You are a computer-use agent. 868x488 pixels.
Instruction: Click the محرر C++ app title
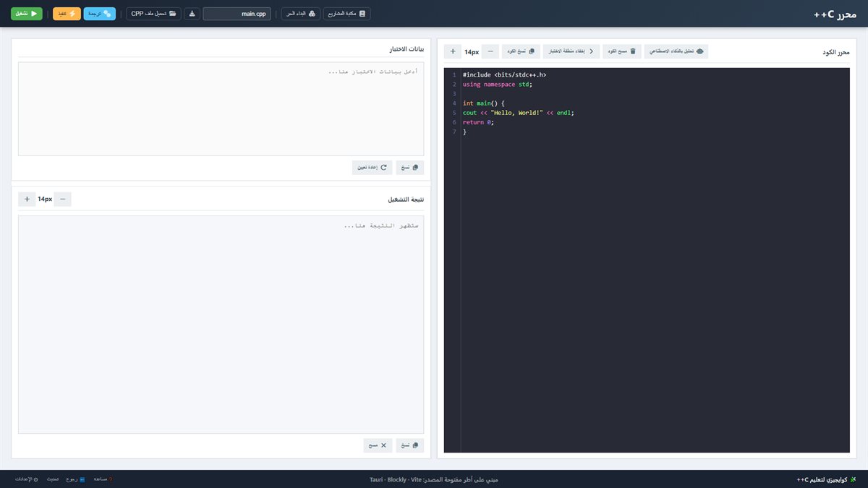[x=835, y=14]
